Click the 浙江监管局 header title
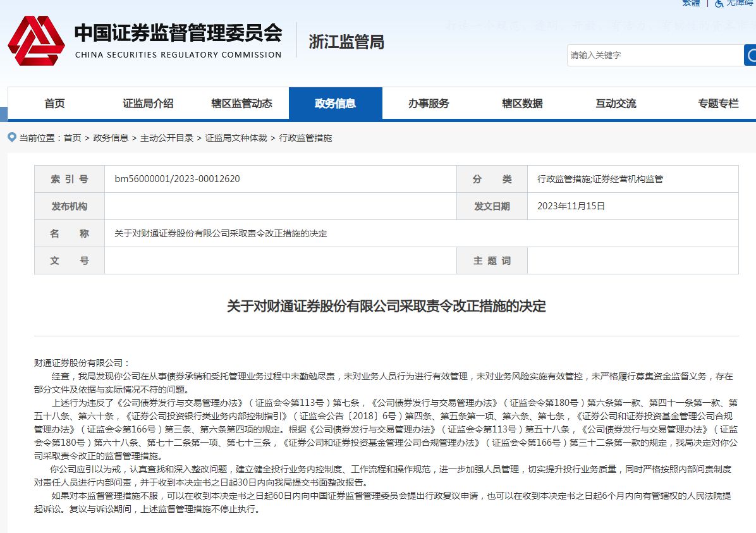The width and height of the screenshot is (756, 533). pos(346,42)
